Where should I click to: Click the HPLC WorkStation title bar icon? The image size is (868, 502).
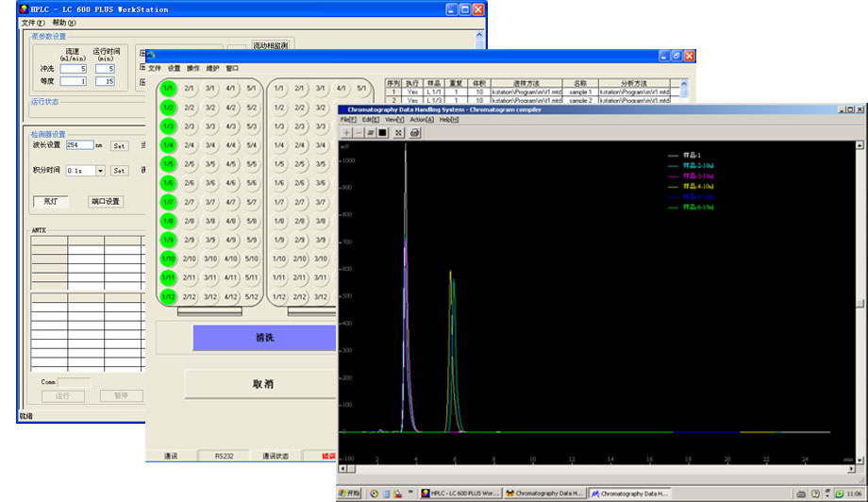click(24, 9)
